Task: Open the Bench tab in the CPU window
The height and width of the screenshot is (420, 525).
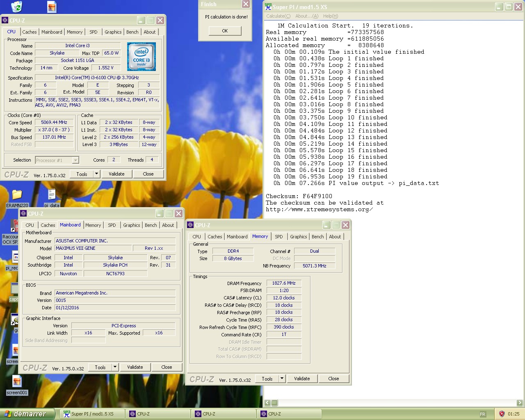Action: (132, 32)
